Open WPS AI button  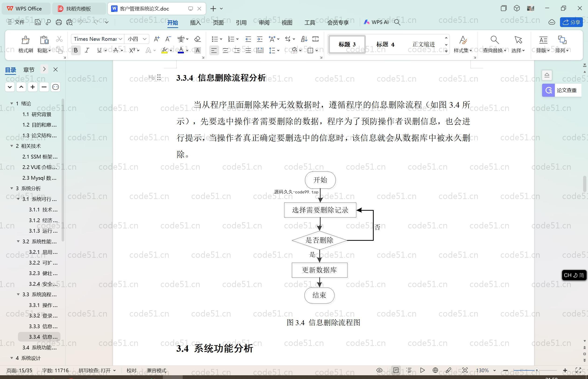(376, 22)
